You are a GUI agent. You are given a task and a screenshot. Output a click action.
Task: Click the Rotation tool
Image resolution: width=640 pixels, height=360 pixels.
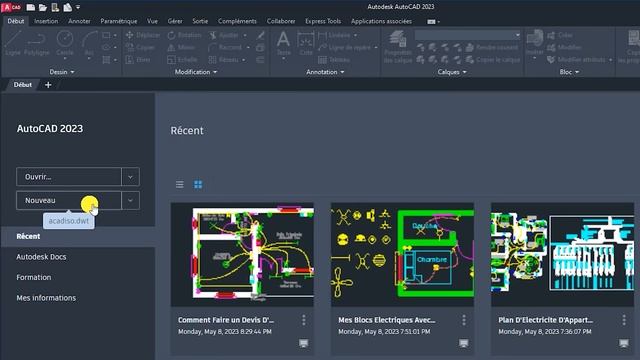(x=184, y=36)
